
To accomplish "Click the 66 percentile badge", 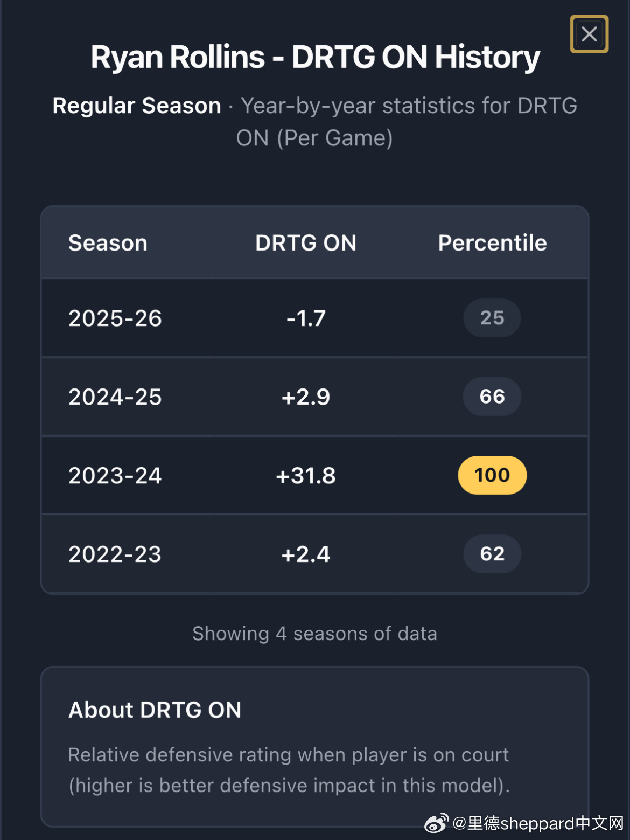I will (x=492, y=397).
